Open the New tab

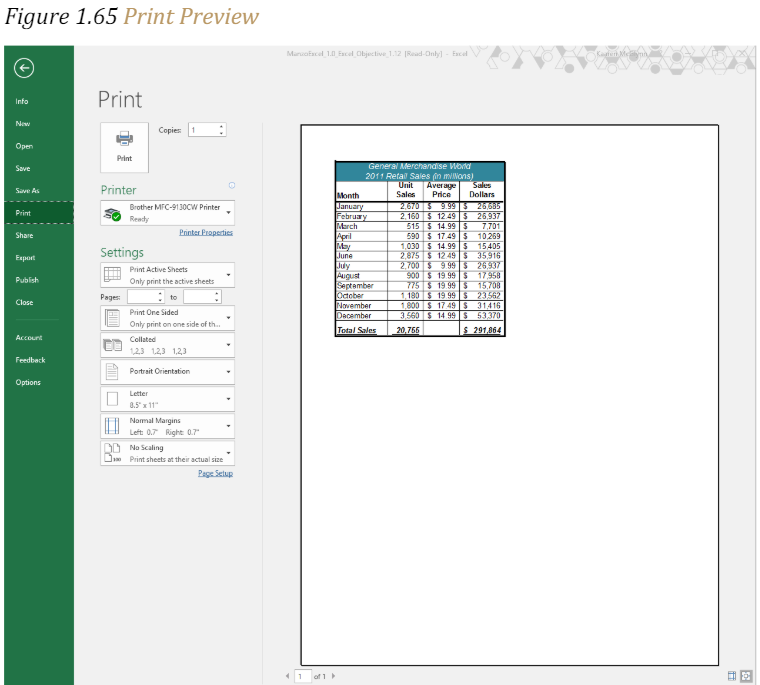22,124
